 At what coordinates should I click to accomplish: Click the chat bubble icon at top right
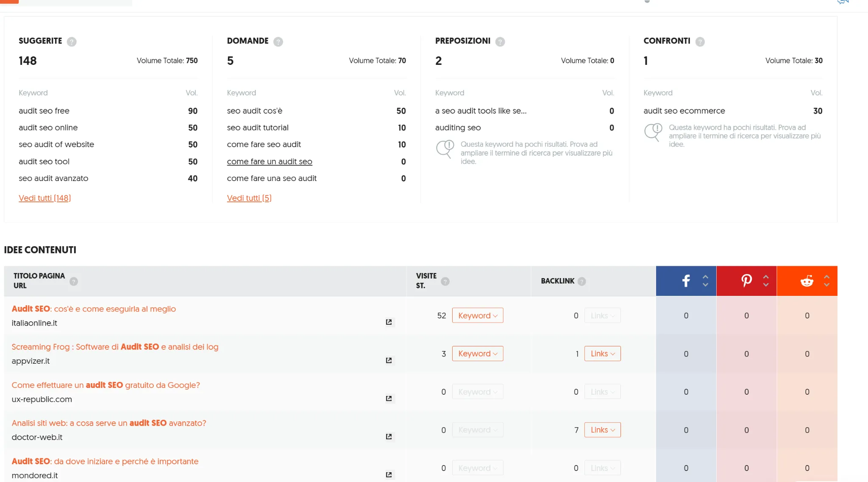point(843,2)
